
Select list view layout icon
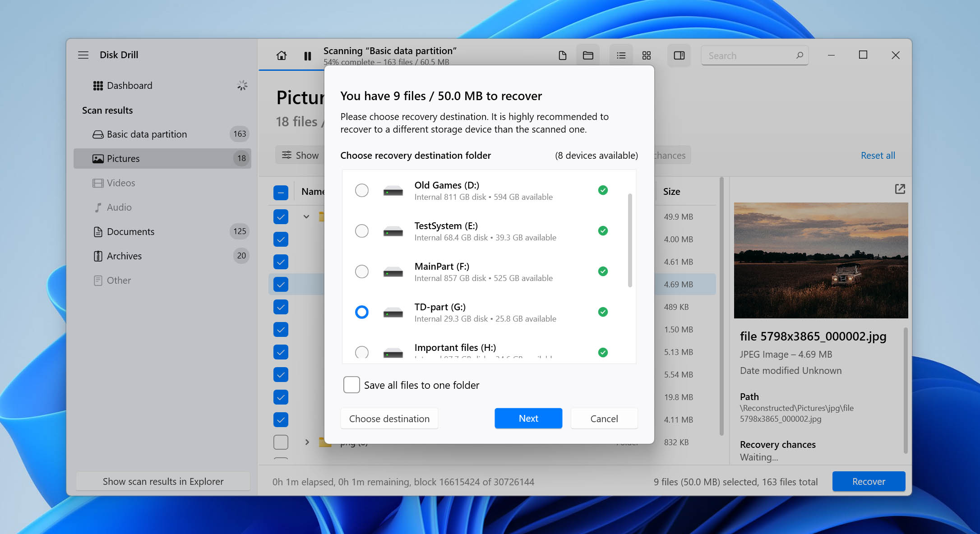coord(621,55)
